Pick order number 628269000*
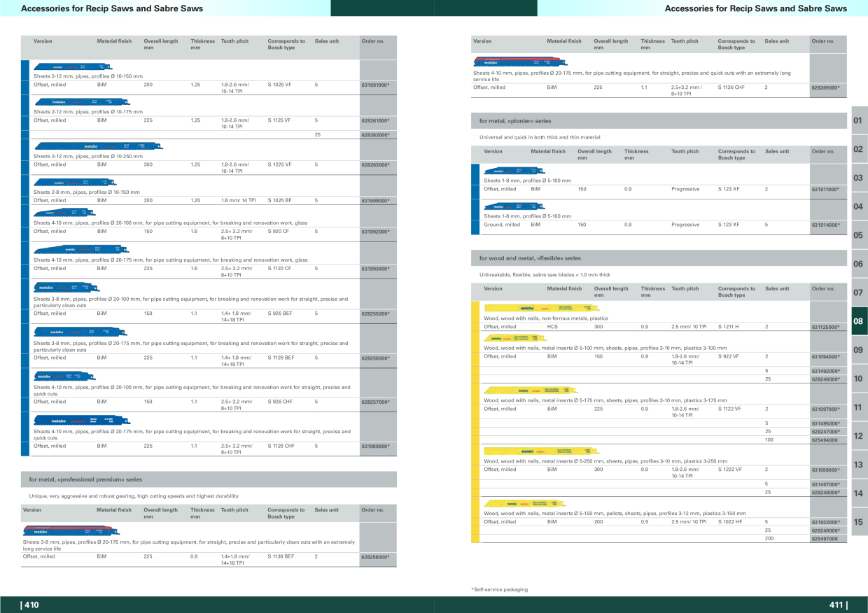 [825, 88]
